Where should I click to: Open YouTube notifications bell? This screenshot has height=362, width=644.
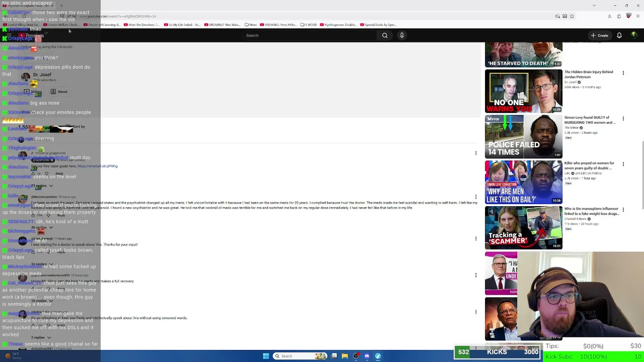(x=619, y=35)
